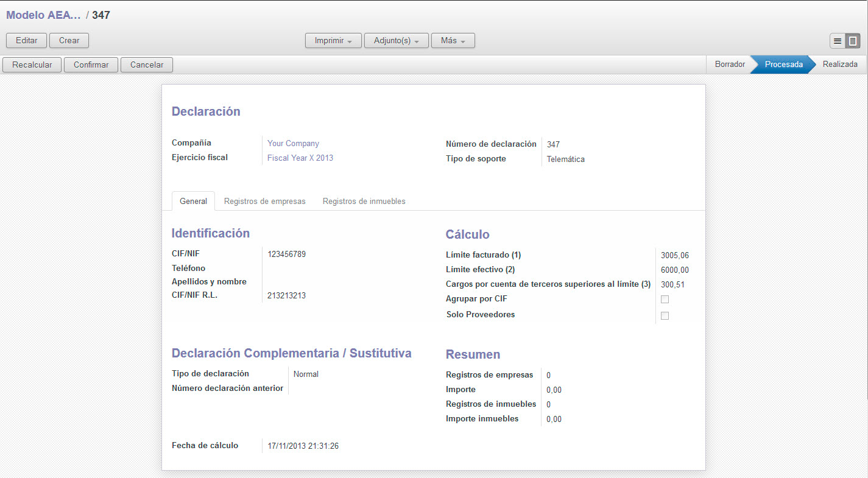Expand the Adjunto(s) dropdown
868x478 pixels.
396,41
